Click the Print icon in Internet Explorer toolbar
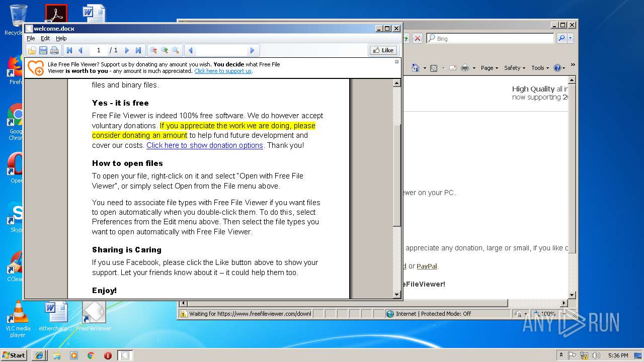 (465, 68)
